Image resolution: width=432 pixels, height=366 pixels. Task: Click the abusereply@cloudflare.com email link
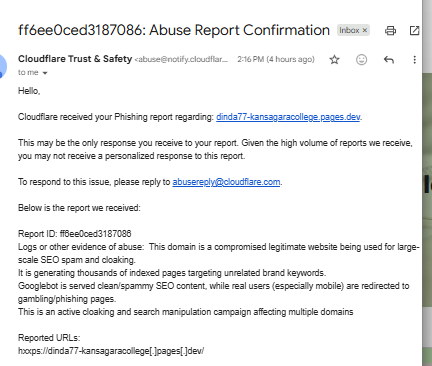click(x=226, y=182)
